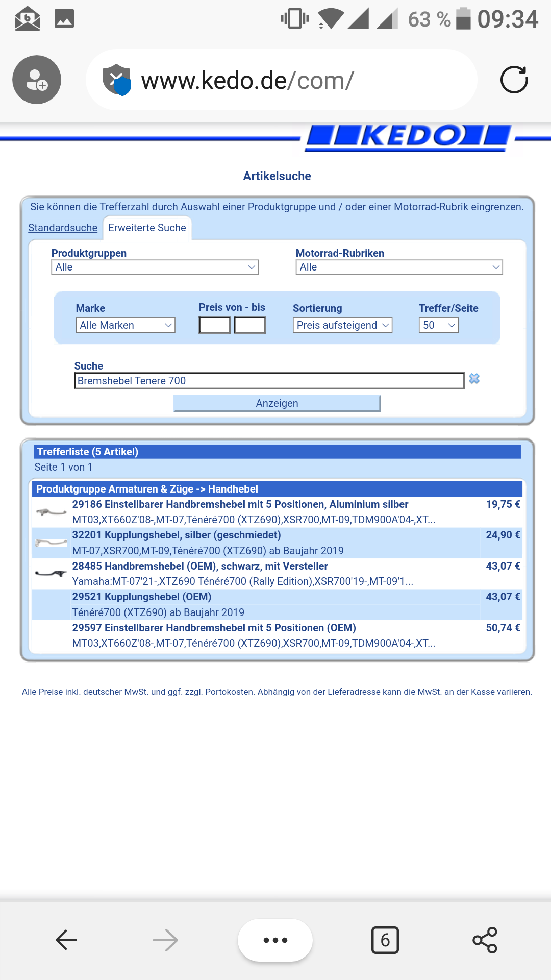This screenshot has width=551, height=980.
Task: Click 'Téréré700 (XTZ690) ab Baujahr 2019' under article 29521
Action: [158, 612]
